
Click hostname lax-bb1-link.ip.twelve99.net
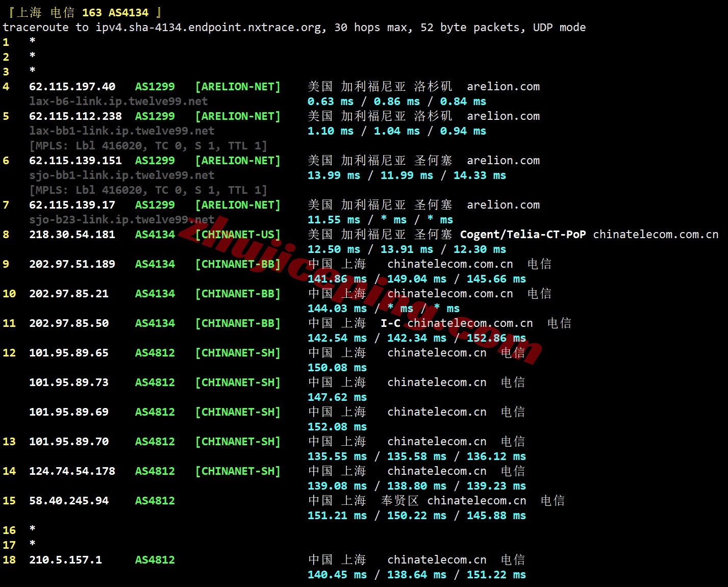[121, 131]
